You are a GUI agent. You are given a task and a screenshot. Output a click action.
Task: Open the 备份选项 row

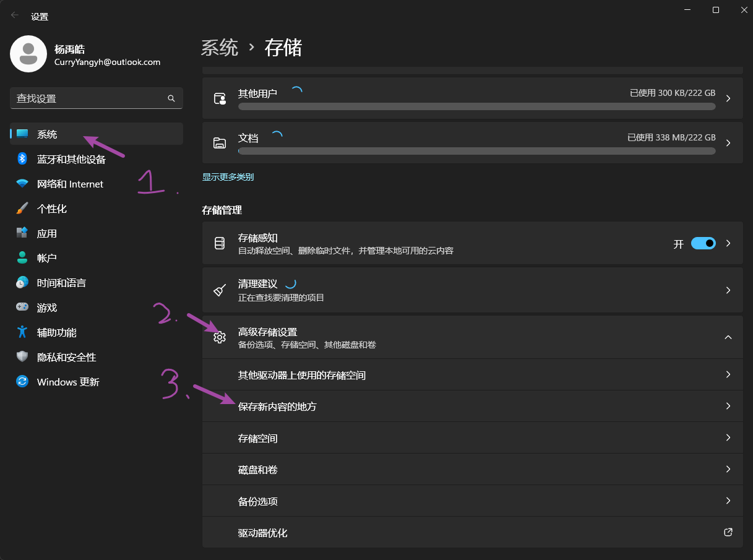pyautogui.click(x=473, y=501)
